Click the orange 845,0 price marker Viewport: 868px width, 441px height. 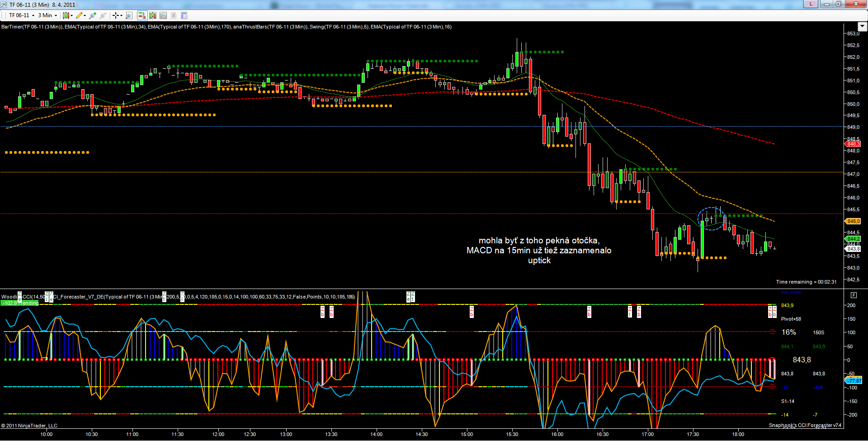coord(853,221)
